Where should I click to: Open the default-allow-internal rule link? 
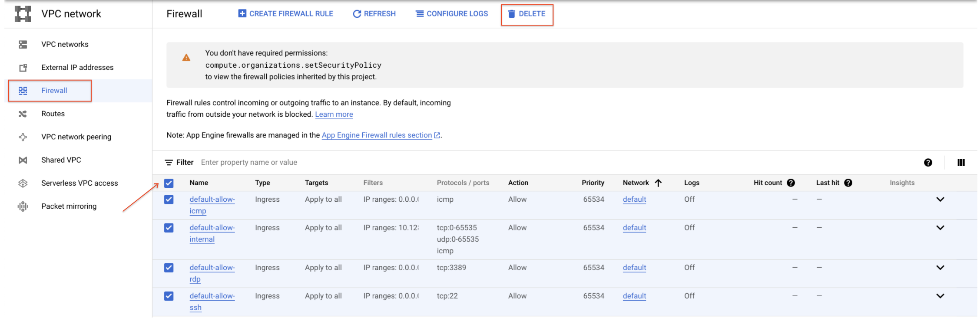pyautogui.click(x=212, y=233)
